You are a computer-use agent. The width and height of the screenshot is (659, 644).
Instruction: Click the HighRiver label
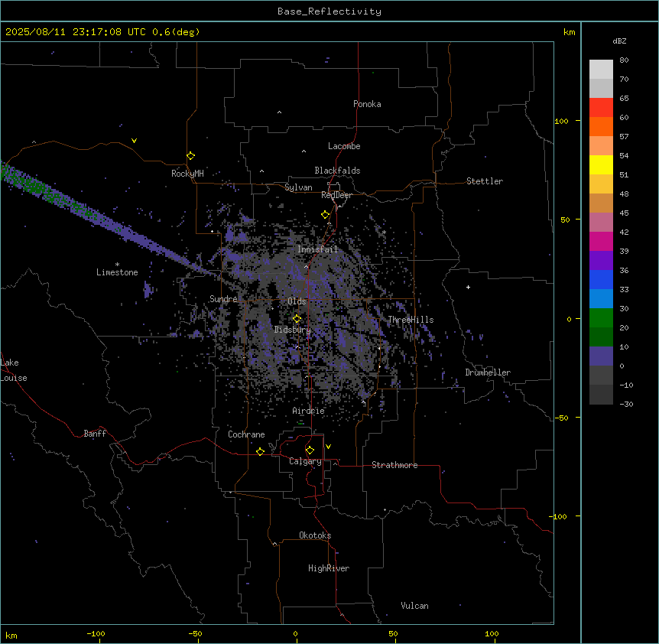coord(329,568)
